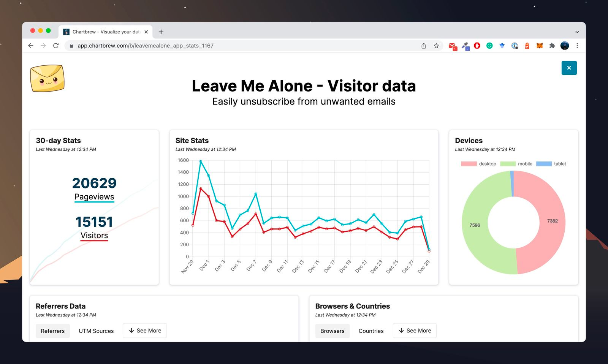This screenshot has height=364, width=608.
Task: Open the browser extensions puzzle icon
Action: (551, 45)
